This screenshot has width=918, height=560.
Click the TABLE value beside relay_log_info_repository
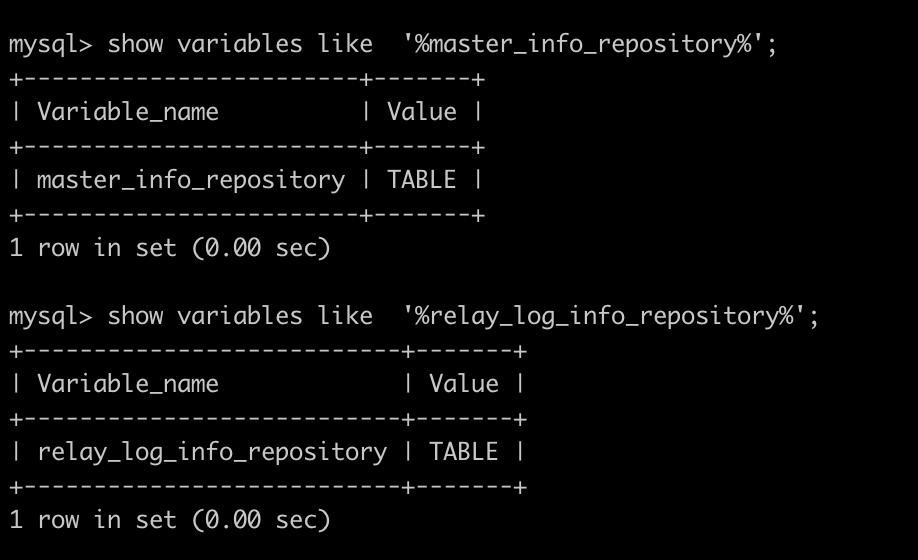click(x=463, y=452)
